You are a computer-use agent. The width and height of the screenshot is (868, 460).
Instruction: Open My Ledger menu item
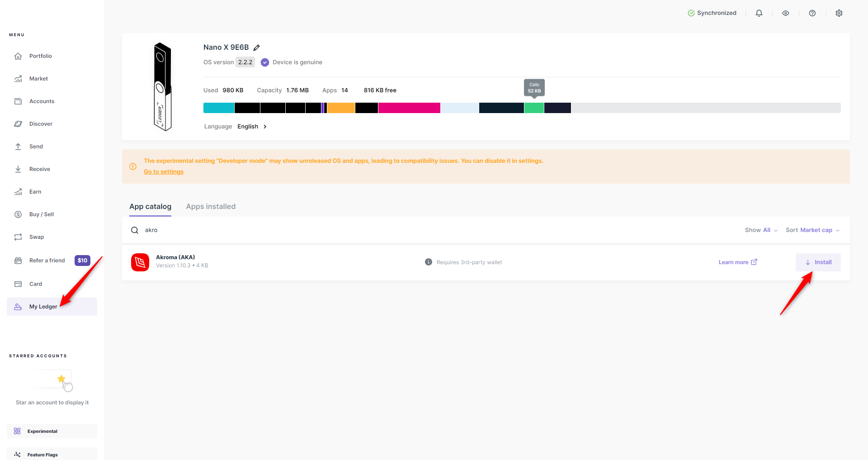pyautogui.click(x=52, y=307)
